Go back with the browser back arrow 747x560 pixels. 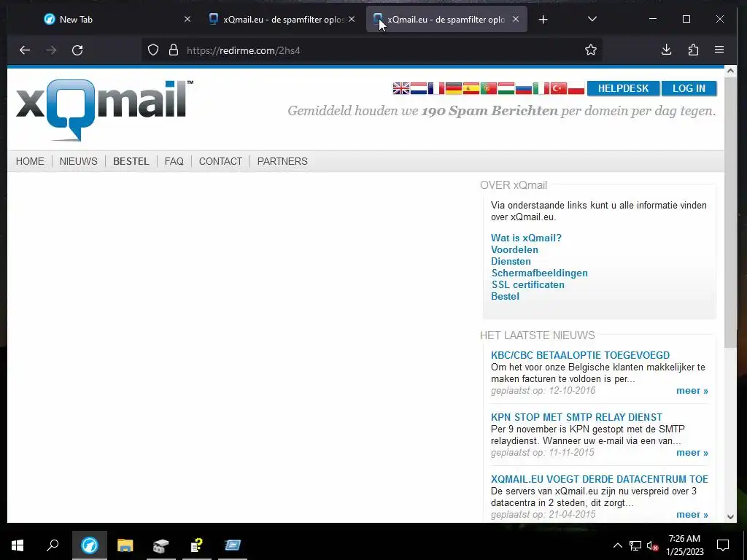(25, 50)
